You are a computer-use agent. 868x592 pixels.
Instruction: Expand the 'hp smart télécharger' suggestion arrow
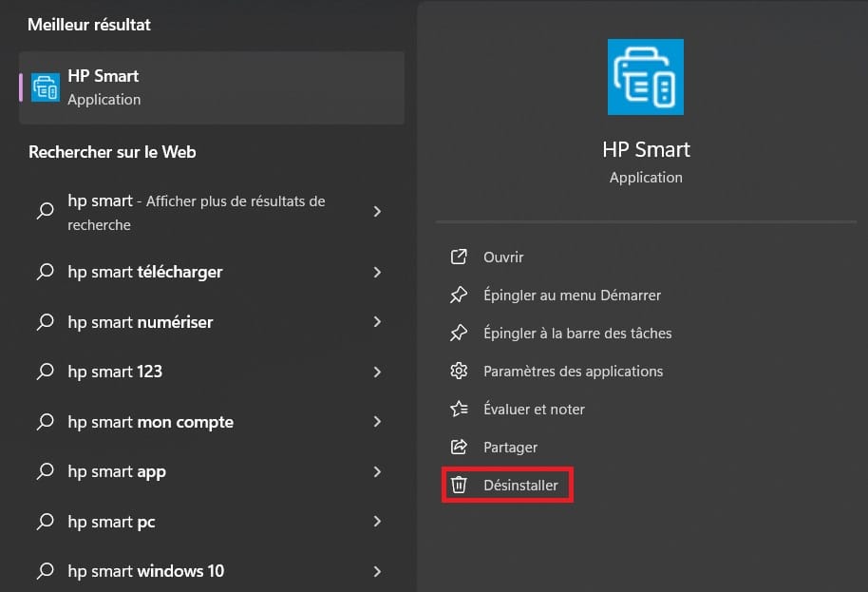point(377,273)
